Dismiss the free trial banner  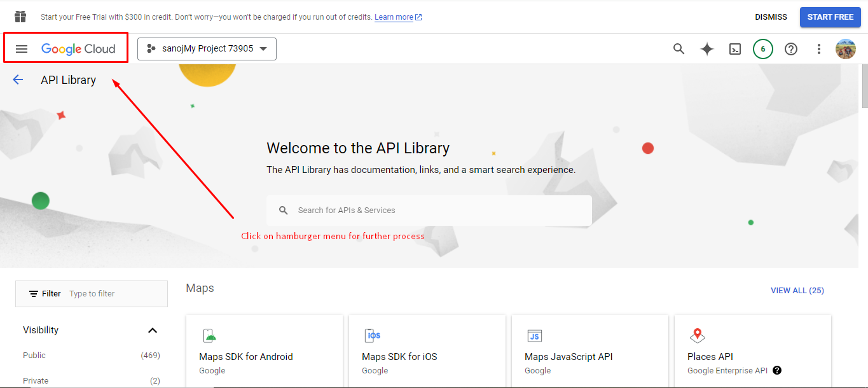pos(771,17)
